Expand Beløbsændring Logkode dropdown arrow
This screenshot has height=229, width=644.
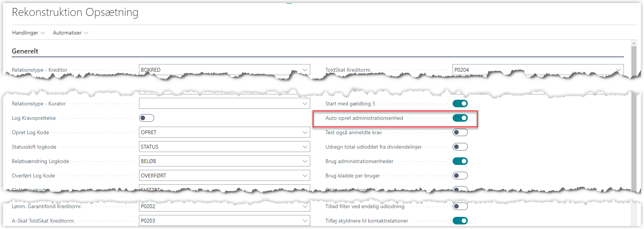[x=305, y=161]
